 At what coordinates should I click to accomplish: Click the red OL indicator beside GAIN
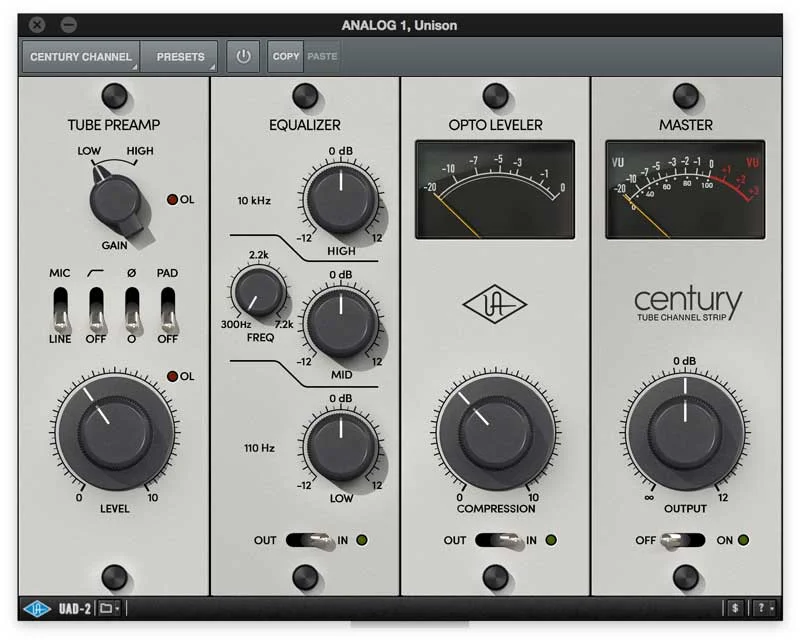172,199
